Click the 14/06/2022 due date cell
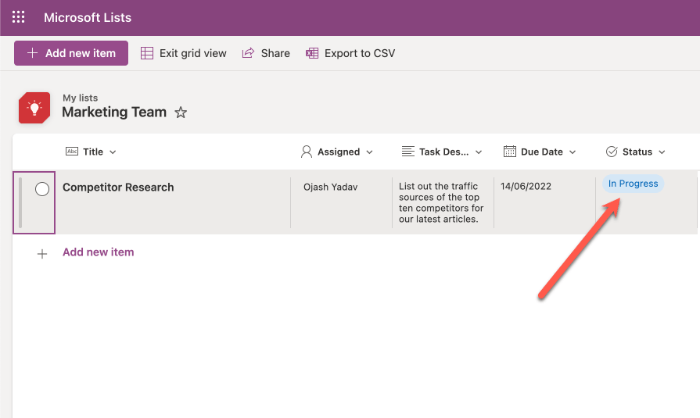The height and width of the screenshot is (418, 700). (x=527, y=186)
